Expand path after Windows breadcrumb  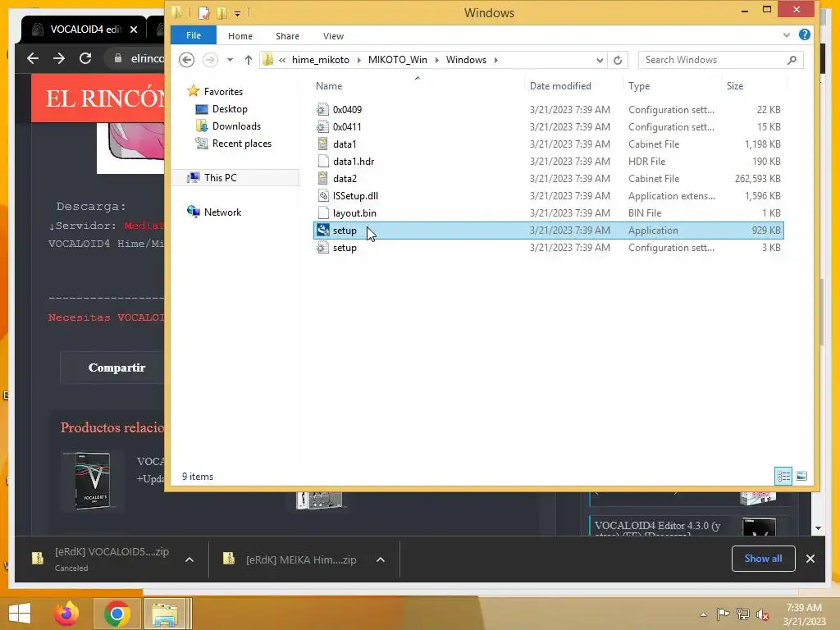[496, 60]
